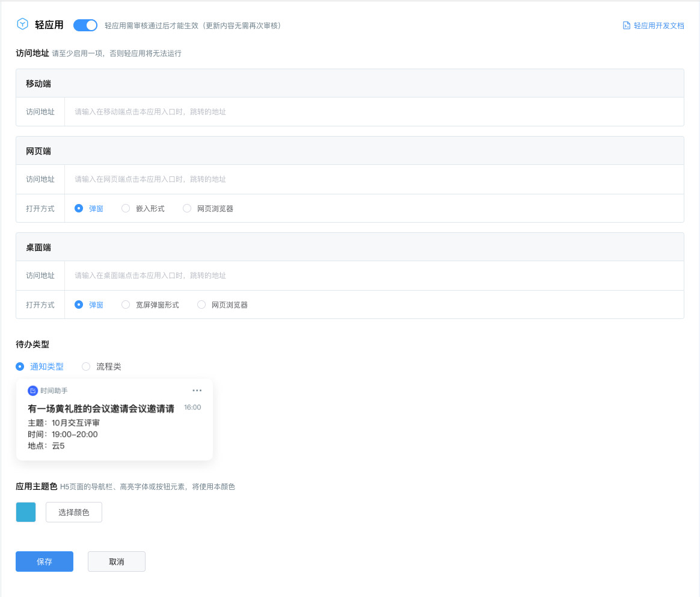The height and width of the screenshot is (597, 700).
Task: Select 通知类型 todo type
Action: coord(20,367)
